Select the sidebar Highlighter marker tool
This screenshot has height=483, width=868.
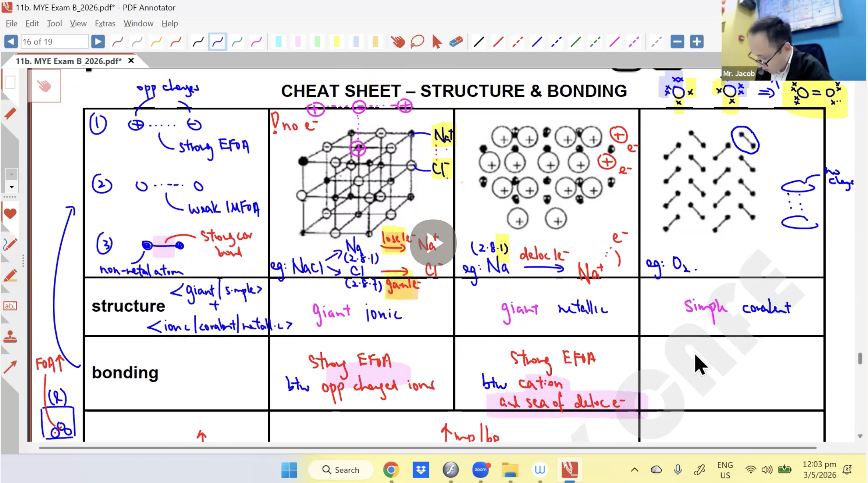(10, 276)
